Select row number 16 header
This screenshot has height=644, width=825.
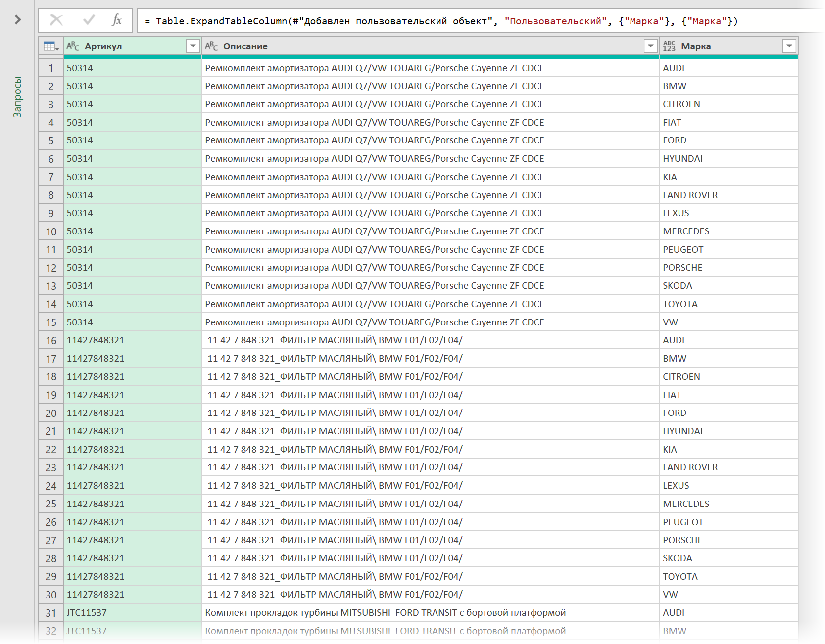51,340
